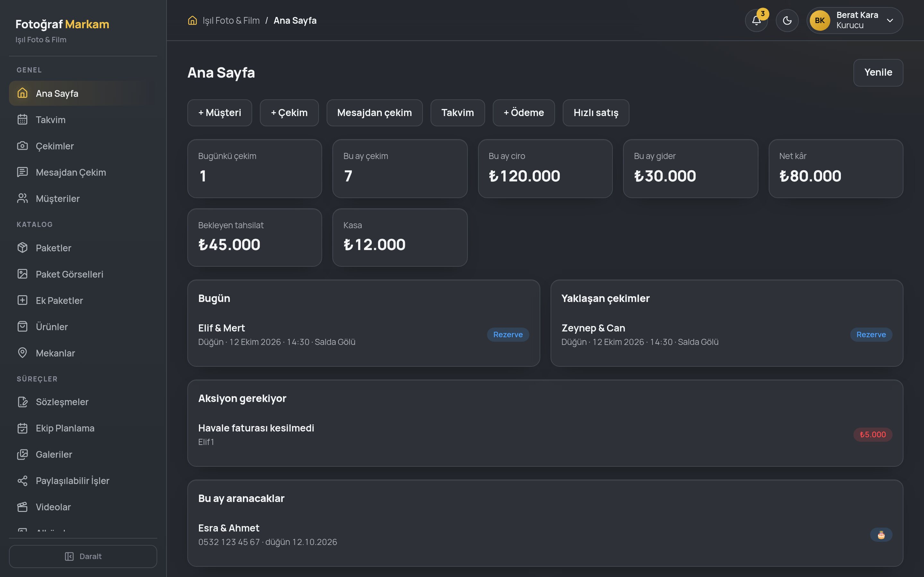This screenshot has width=924, height=577.
Task: Expand Berat Kara user menu chevron
Action: coord(890,21)
